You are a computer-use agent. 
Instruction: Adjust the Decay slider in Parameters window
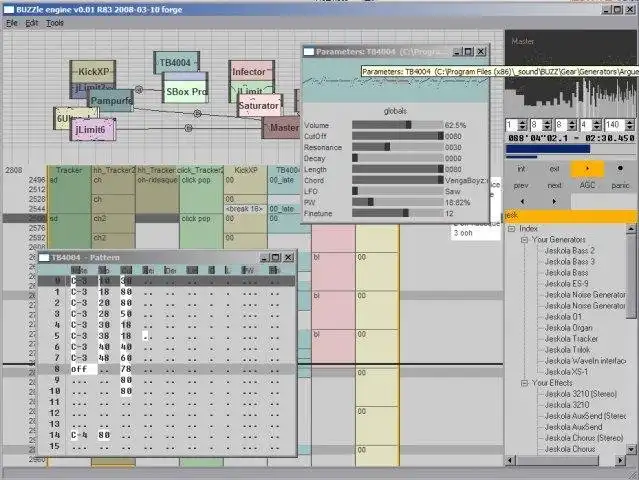[397, 158]
